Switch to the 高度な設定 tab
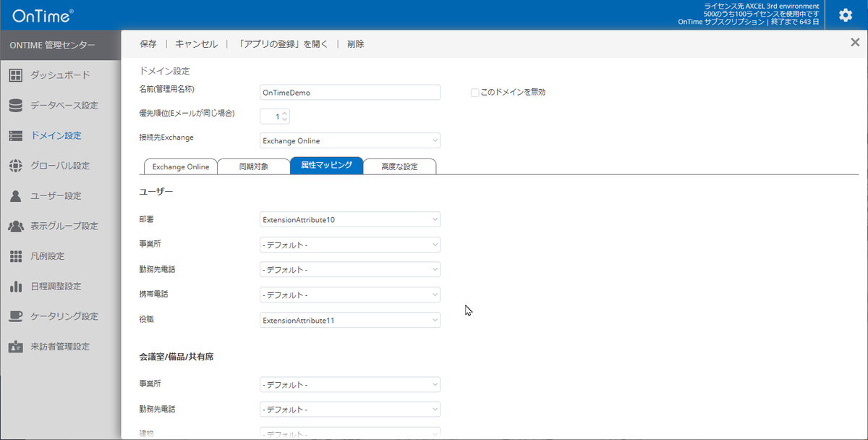Image resolution: width=868 pixels, height=440 pixels. click(x=400, y=166)
